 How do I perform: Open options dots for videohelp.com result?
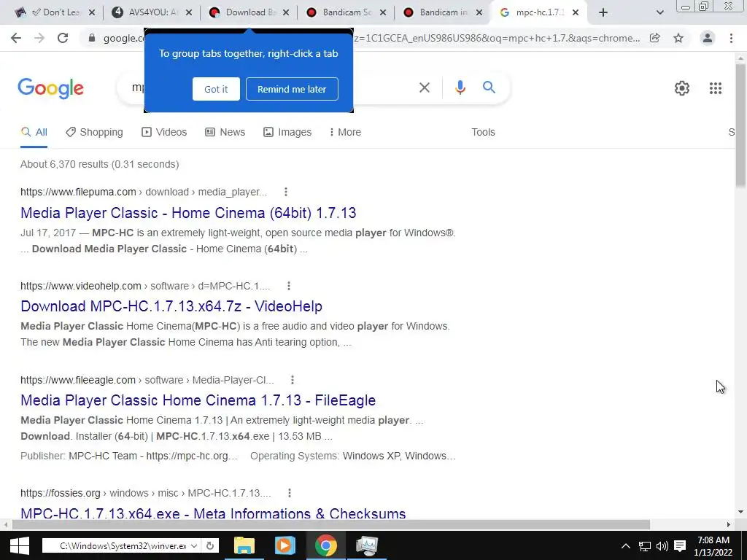289,286
